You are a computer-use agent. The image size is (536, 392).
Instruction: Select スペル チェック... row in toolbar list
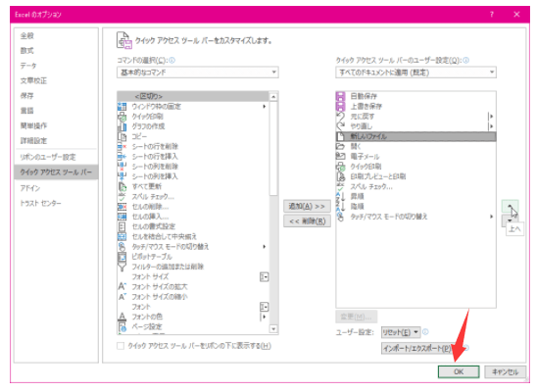(416, 186)
